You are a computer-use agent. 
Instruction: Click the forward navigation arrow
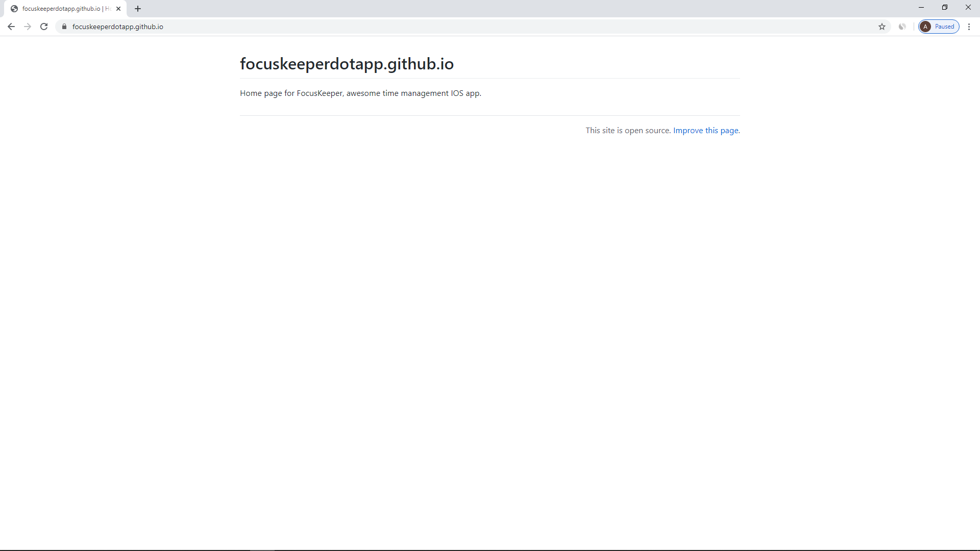(x=28, y=27)
